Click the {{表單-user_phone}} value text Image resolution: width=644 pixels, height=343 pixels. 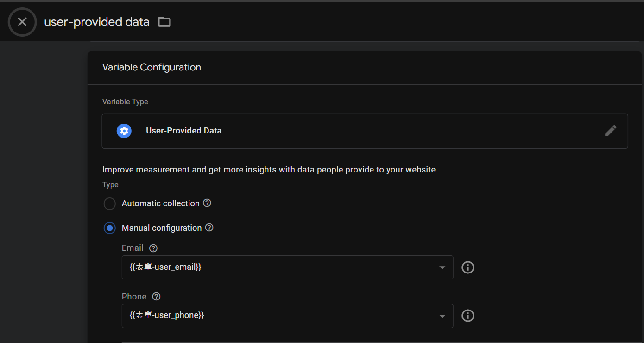coord(167,315)
